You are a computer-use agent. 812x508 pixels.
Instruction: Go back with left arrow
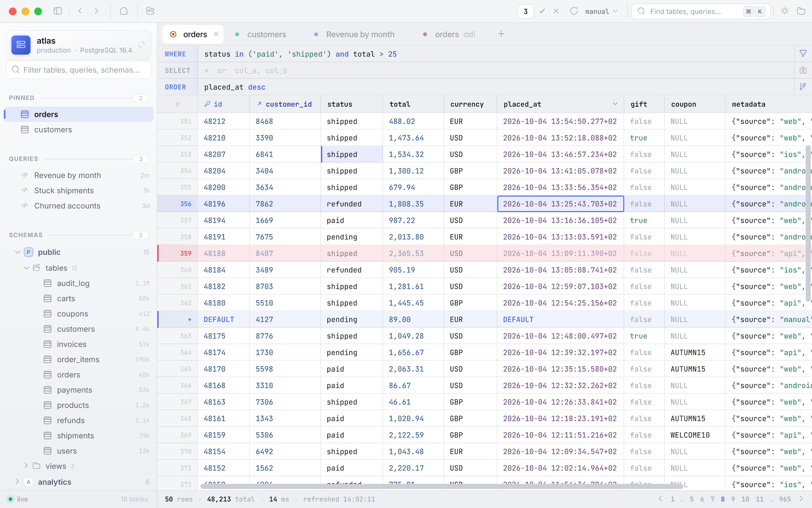(80, 11)
